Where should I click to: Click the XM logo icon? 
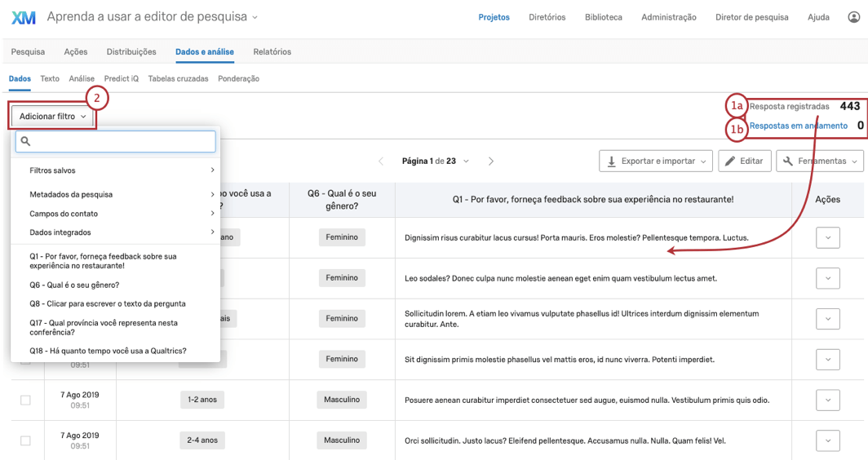pos(24,17)
